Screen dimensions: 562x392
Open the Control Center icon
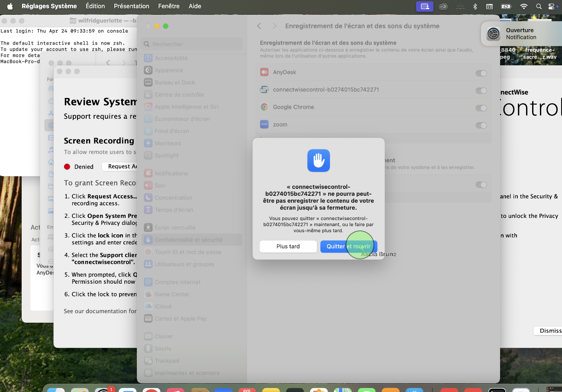point(551,6)
